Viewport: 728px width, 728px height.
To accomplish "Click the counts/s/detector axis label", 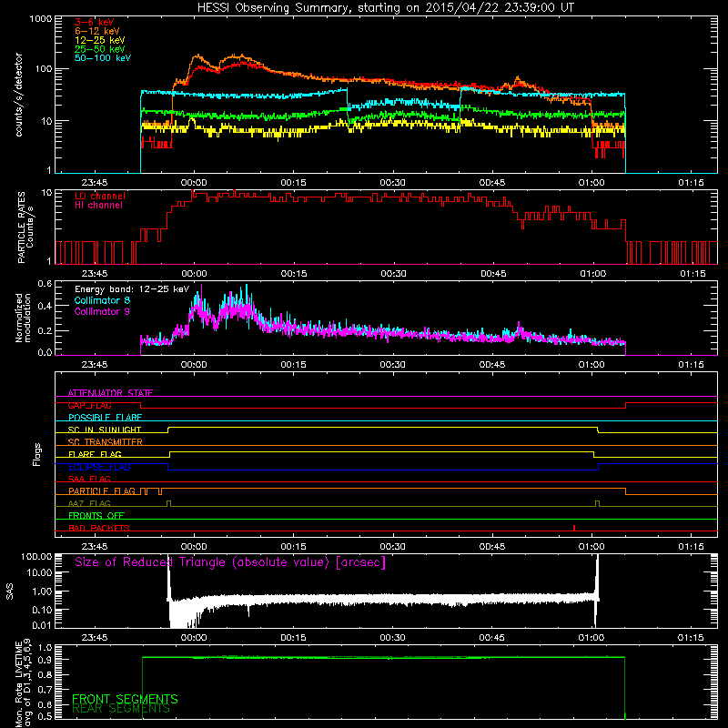I will click(18, 95).
